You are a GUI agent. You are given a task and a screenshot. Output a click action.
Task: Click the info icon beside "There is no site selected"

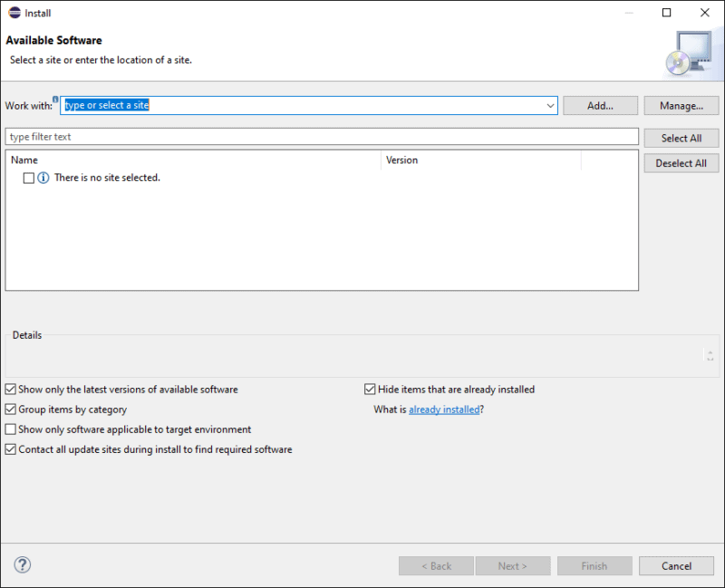point(42,178)
